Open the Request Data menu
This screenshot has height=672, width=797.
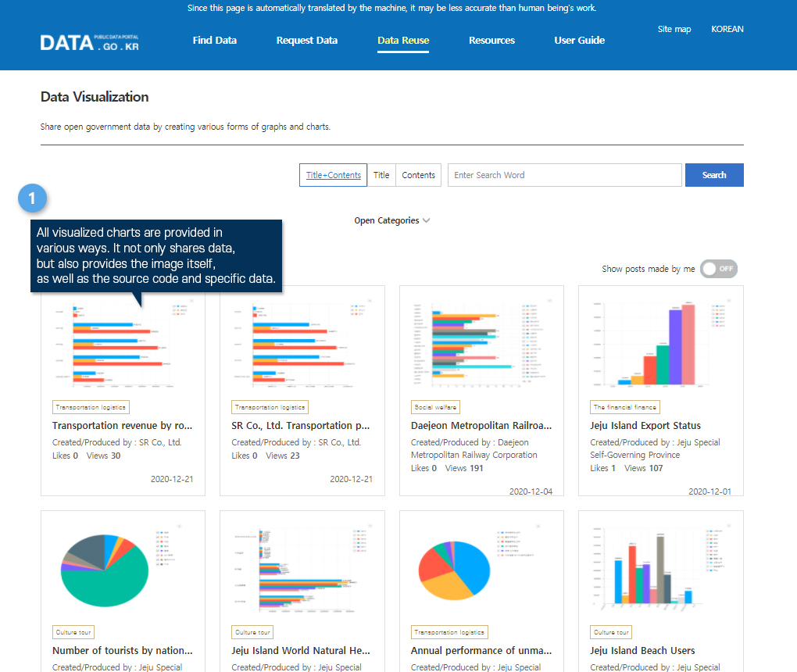point(306,41)
